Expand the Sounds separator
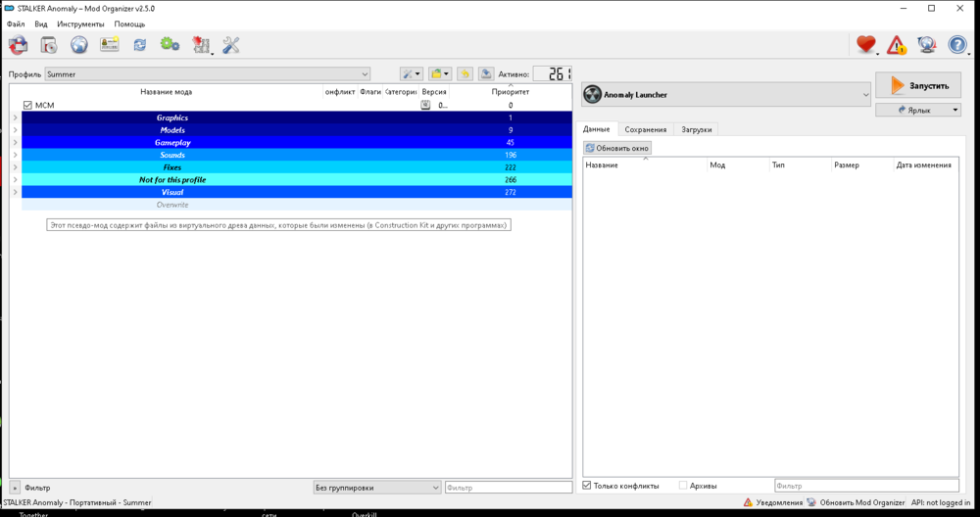 (15, 155)
